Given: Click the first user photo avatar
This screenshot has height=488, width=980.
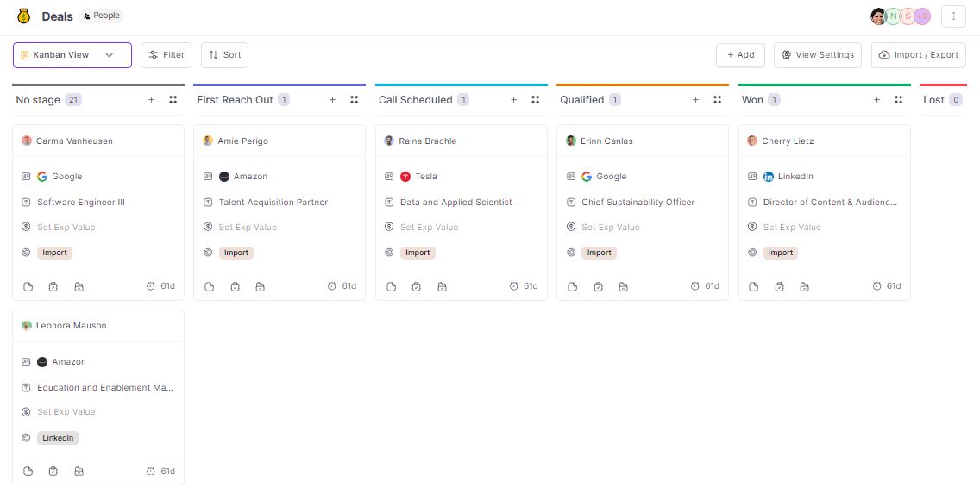Looking at the screenshot, I should coord(879,16).
